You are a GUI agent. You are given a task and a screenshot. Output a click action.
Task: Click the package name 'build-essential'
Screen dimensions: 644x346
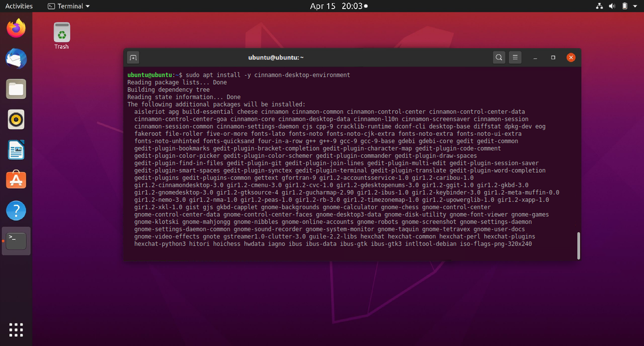click(x=208, y=112)
